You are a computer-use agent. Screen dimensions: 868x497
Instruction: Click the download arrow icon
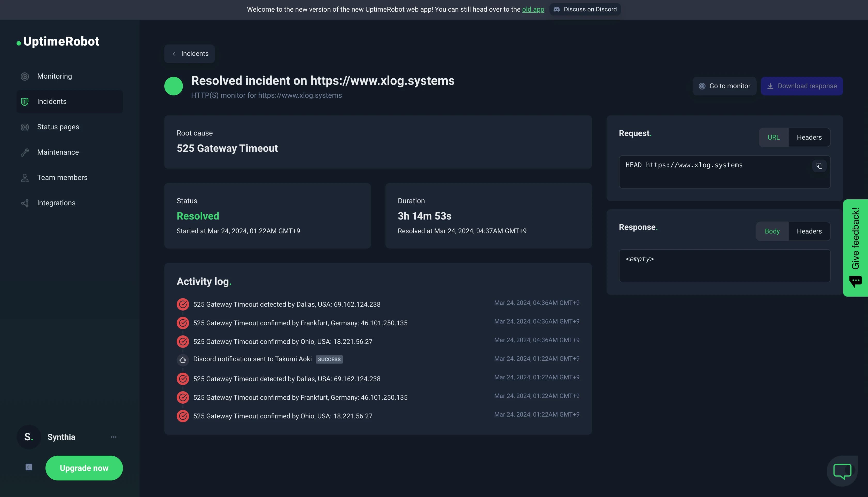coord(770,86)
